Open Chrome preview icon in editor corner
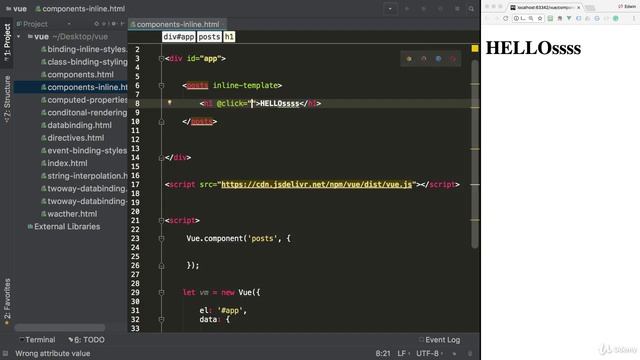Screen dimensions: 640x360 409,59
